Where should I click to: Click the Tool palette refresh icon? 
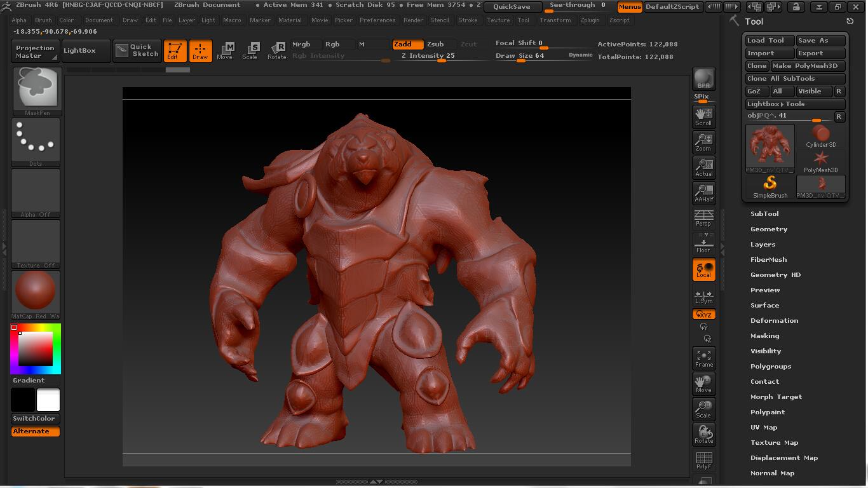(x=850, y=22)
